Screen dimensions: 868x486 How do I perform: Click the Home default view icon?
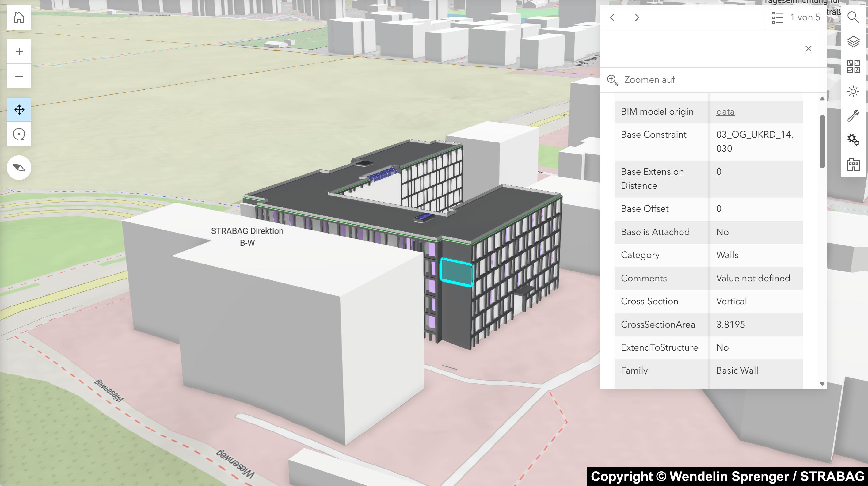pos(19,17)
